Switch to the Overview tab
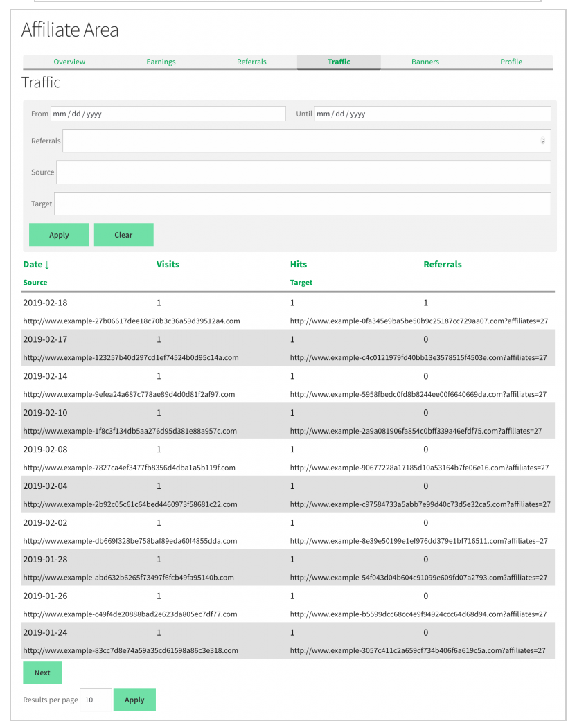 tap(69, 62)
